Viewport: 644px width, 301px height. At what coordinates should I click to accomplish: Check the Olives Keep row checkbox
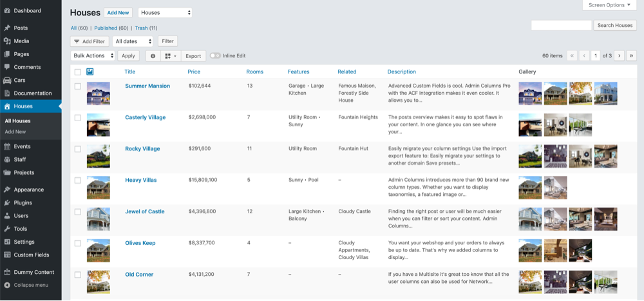point(78,243)
